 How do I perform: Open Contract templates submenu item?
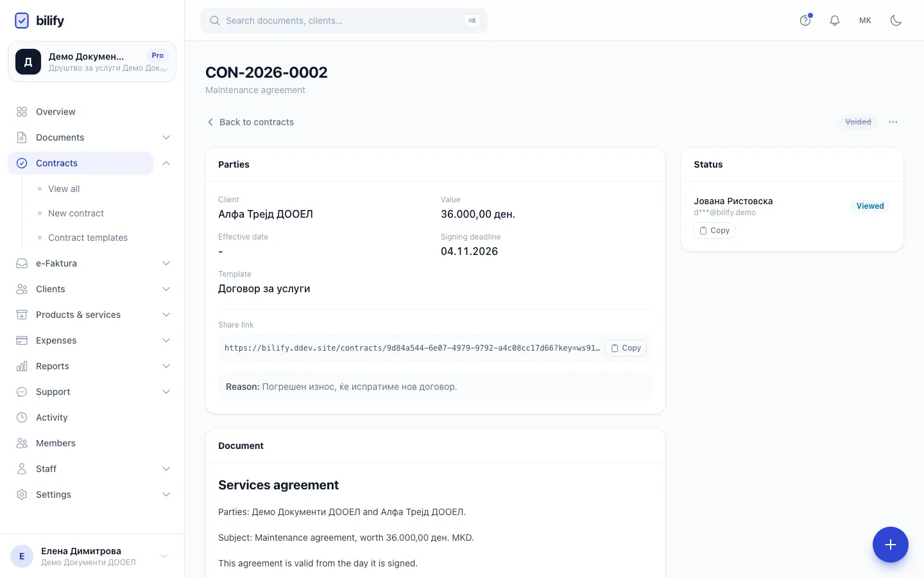point(88,238)
